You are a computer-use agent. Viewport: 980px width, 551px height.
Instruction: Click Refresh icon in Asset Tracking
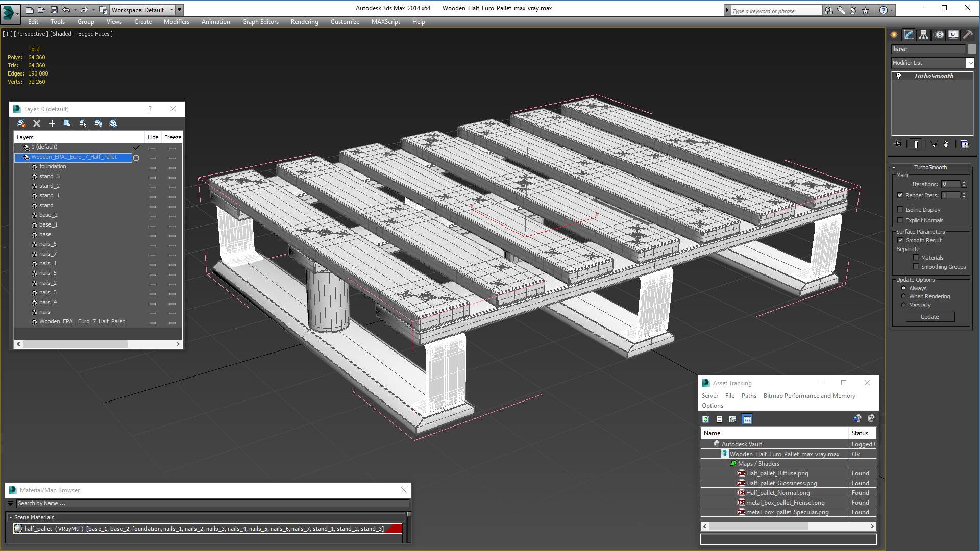click(x=706, y=419)
